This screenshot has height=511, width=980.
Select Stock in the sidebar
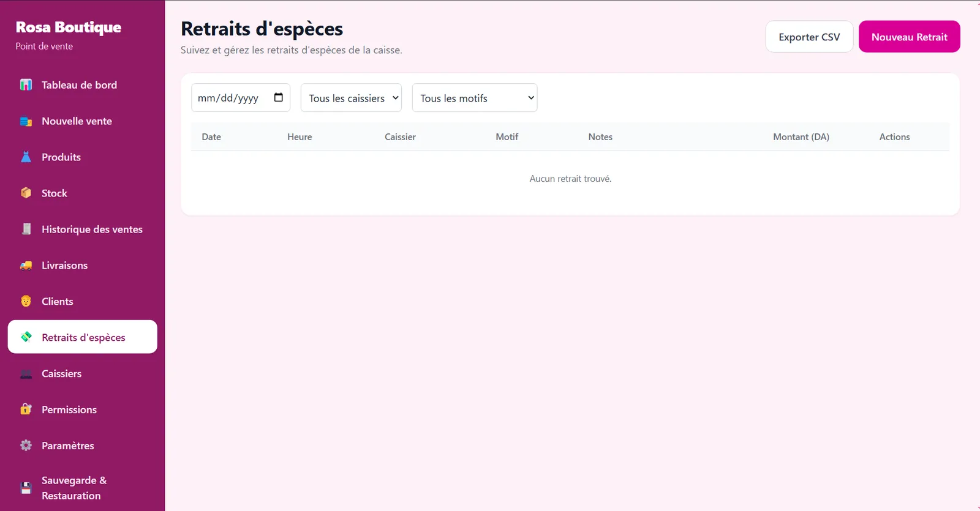(x=83, y=193)
